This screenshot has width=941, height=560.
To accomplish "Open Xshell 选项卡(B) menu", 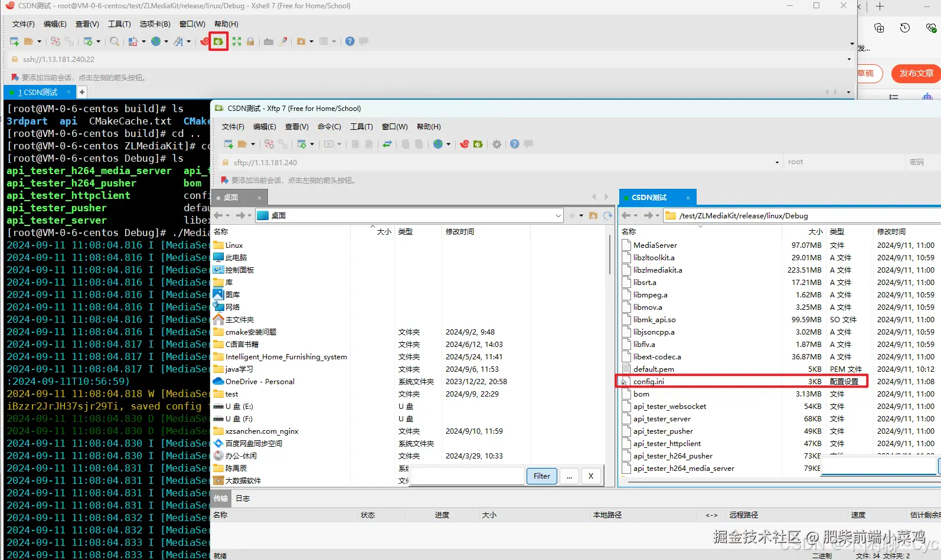I will click(x=155, y=24).
